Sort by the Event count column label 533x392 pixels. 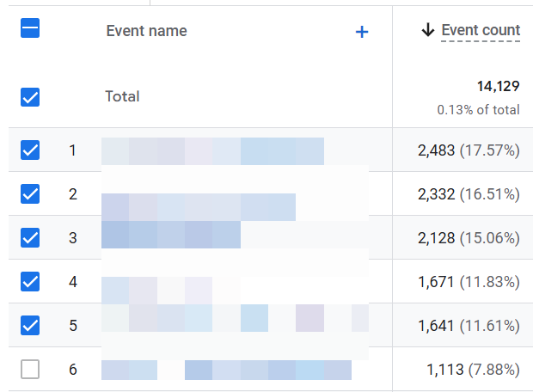pos(481,31)
